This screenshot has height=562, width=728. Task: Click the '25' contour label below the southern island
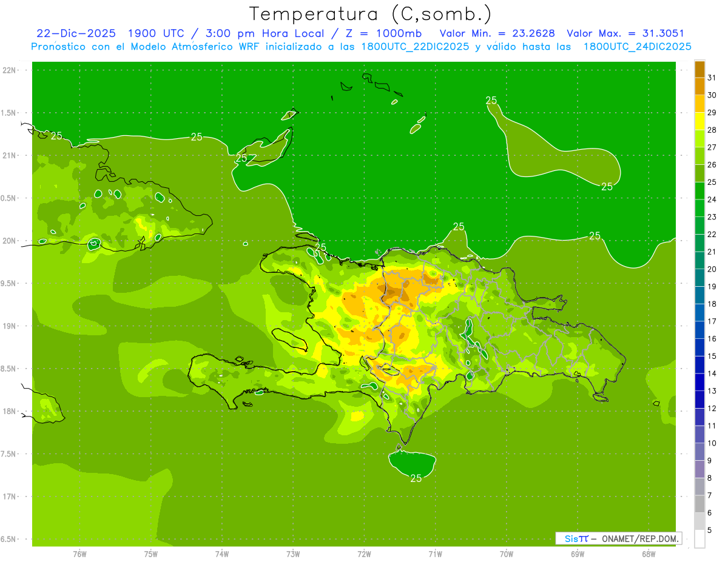[x=416, y=478]
